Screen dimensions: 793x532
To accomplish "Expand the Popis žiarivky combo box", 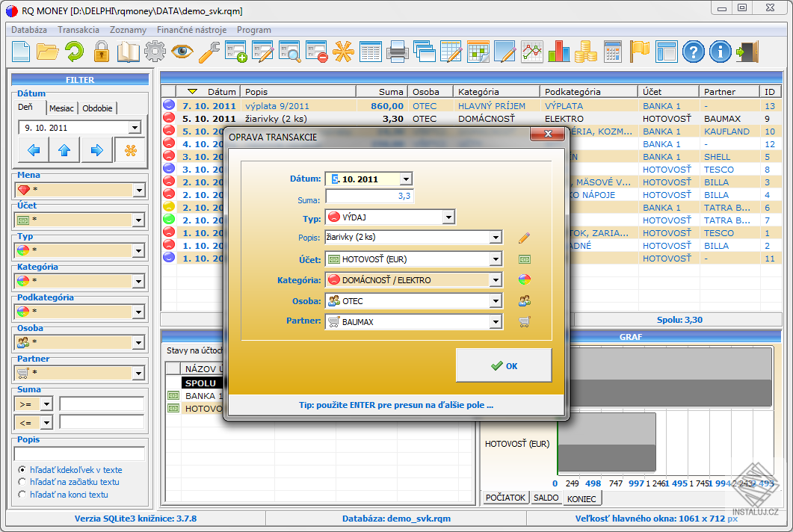I will [x=496, y=237].
